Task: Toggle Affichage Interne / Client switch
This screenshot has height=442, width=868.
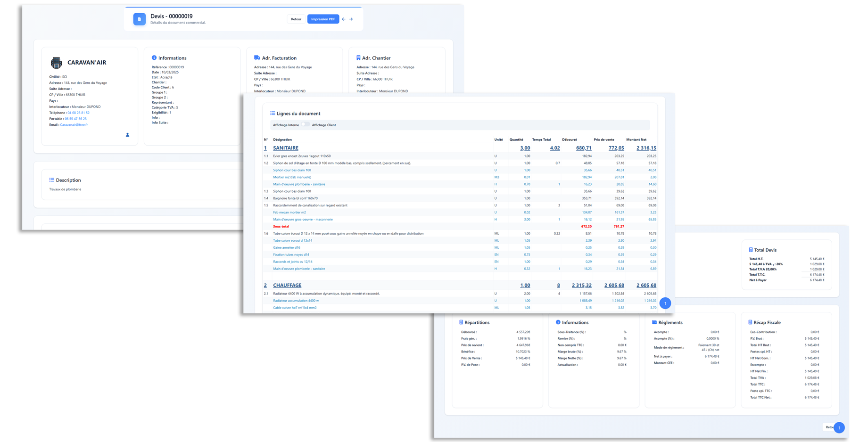Action: [306, 125]
